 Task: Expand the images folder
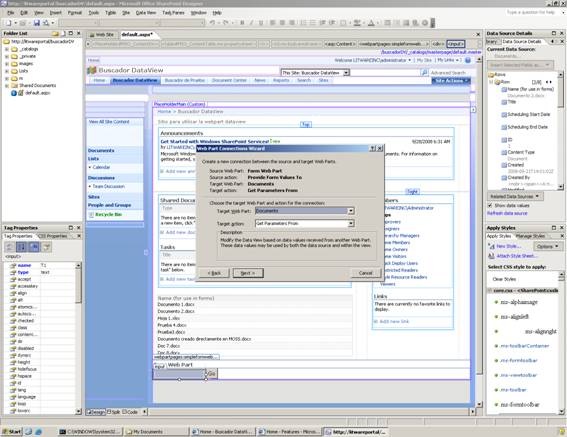(x=7, y=64)
